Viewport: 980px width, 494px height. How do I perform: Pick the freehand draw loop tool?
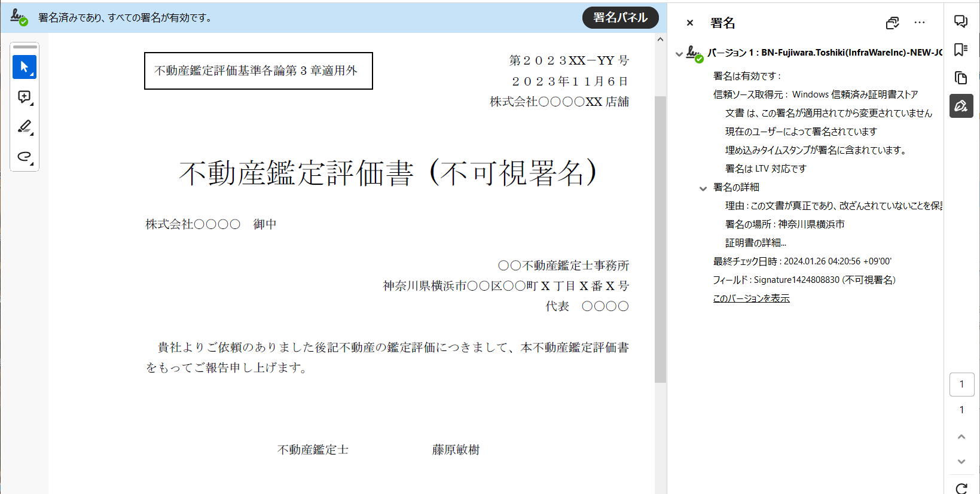(25, 156)
